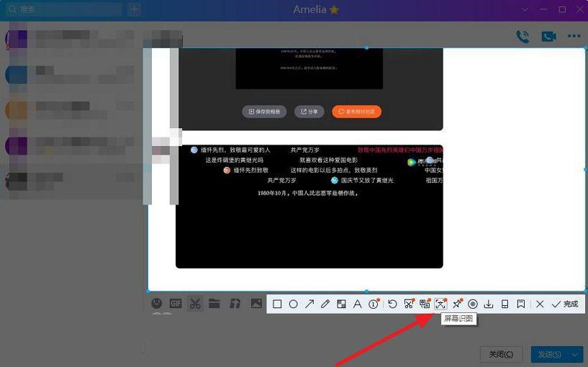The image size is (588, 367).
Task: Start a voice call with Amelia
Action: (523, 36)
